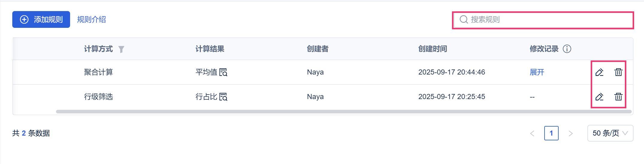Edit the 聚合计算 rule

[599, 72]
